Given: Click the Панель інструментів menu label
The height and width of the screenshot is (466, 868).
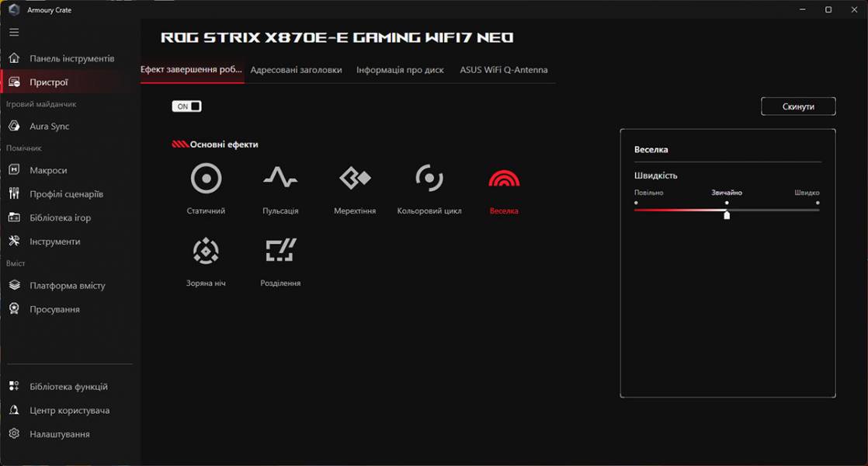Looking at the screenshot, I should [72, 58].
